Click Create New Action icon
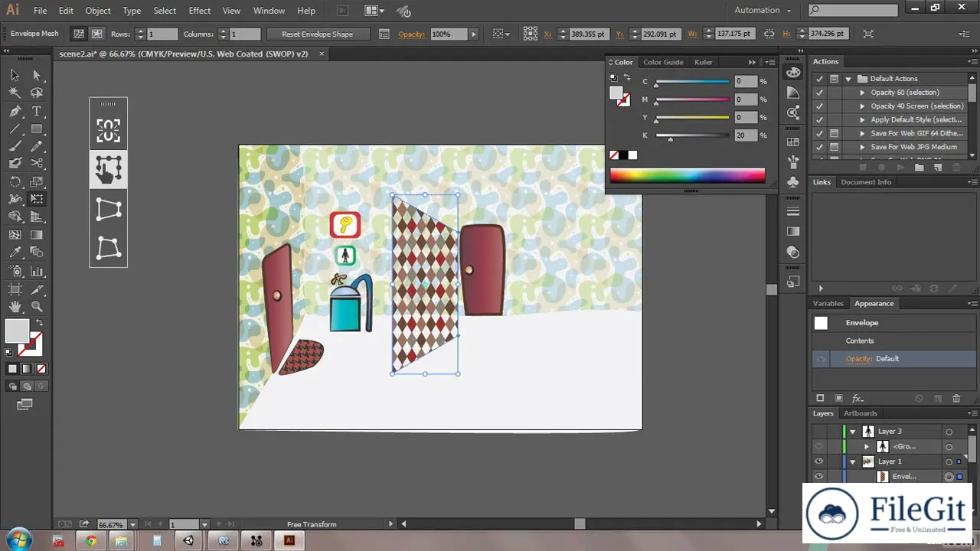This screenshot has height=551, width=980. point(937,167)
